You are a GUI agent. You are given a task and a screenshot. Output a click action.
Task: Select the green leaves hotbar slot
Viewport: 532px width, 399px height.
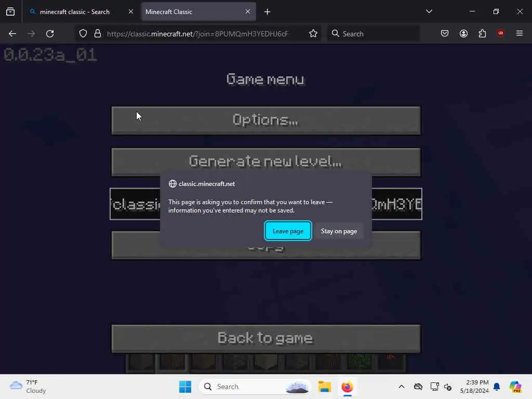pos(360,362)
